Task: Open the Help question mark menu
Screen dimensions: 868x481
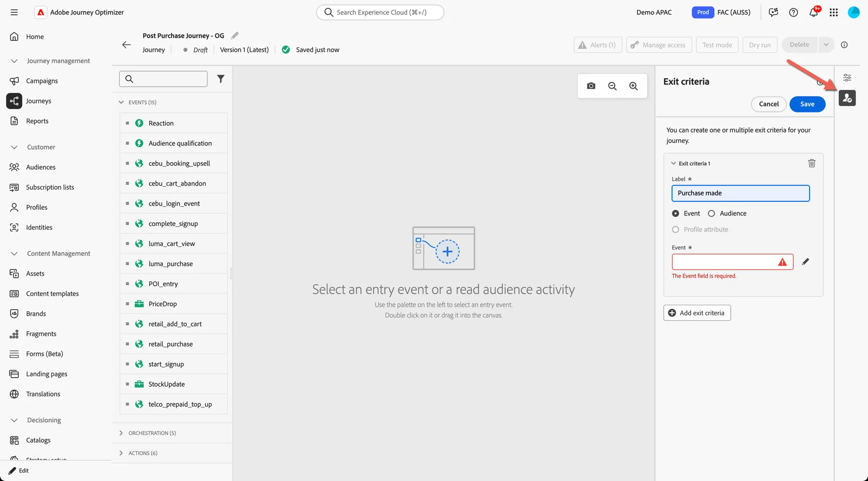Action: [x=794, y=12]
